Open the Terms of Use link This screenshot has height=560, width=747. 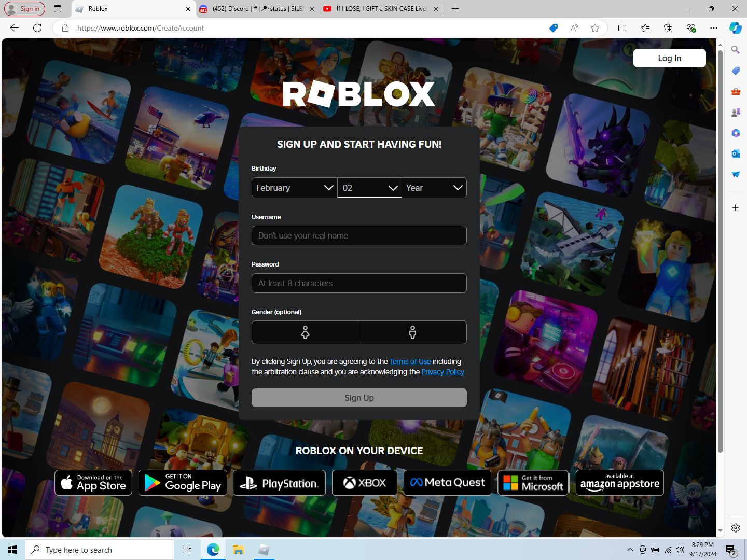410,361
